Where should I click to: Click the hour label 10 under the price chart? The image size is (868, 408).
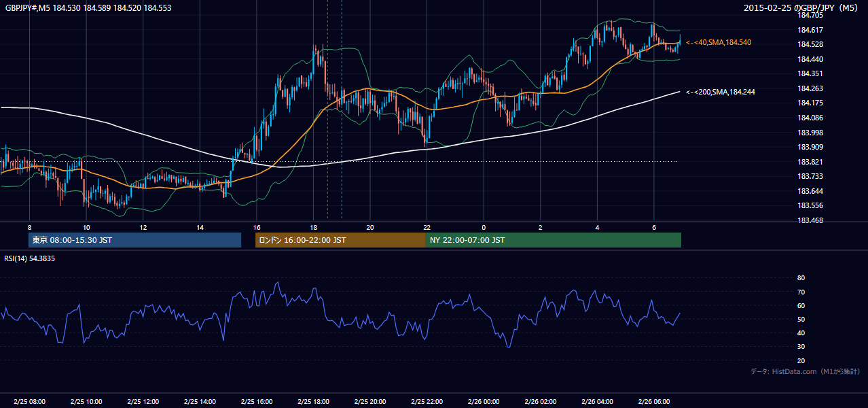[x=86, y=227]
